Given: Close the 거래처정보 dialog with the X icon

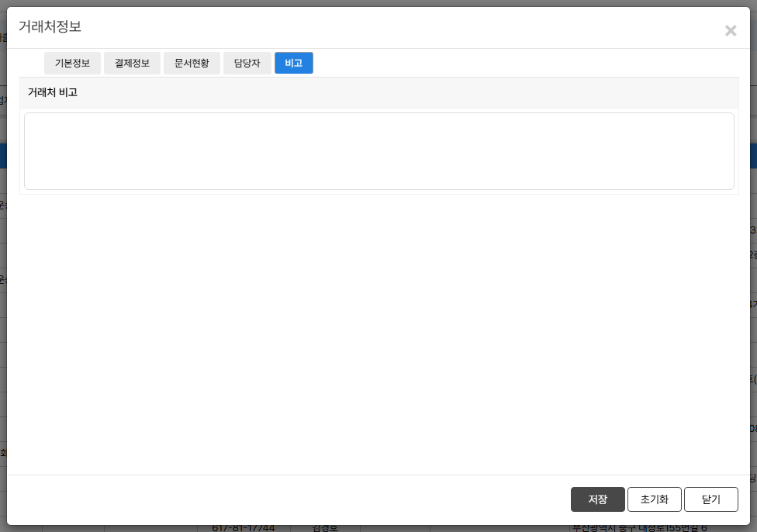Looking at the screenshot, I should pyautogui.click(x=731, y=31).
